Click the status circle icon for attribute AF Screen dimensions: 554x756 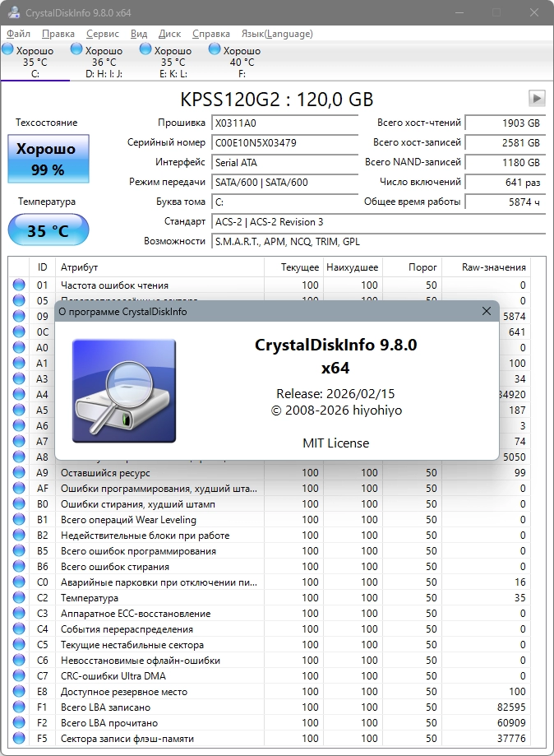[19, 489]
